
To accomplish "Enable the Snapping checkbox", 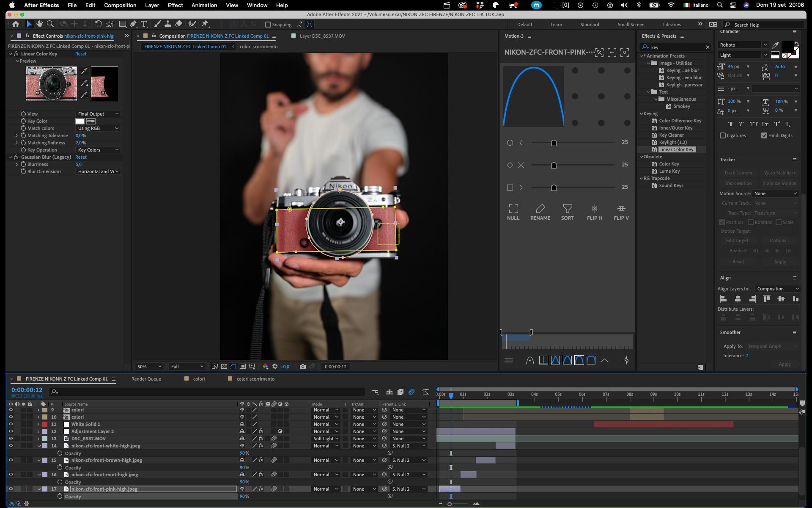I will tap(268, 25).
